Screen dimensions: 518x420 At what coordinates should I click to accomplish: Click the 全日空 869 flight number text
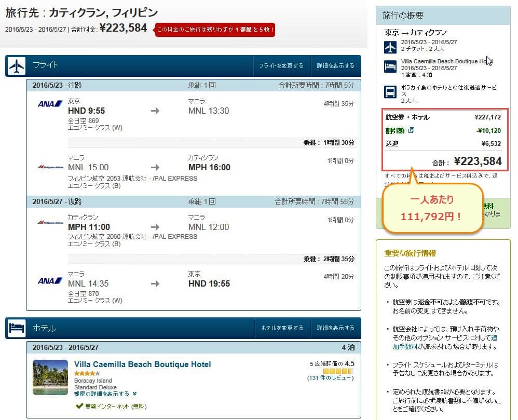(x=83, y=120)
